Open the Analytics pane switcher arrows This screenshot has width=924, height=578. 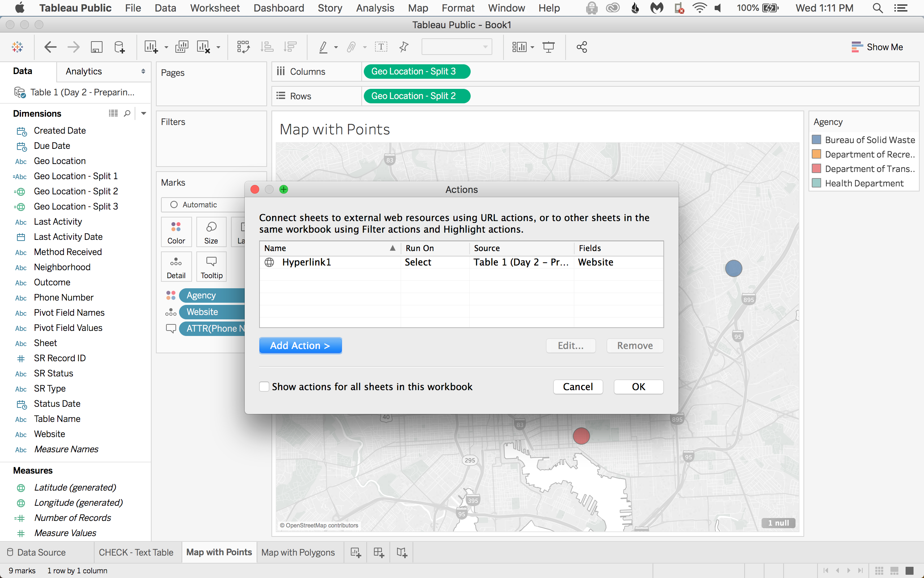(x=143, y=72)
